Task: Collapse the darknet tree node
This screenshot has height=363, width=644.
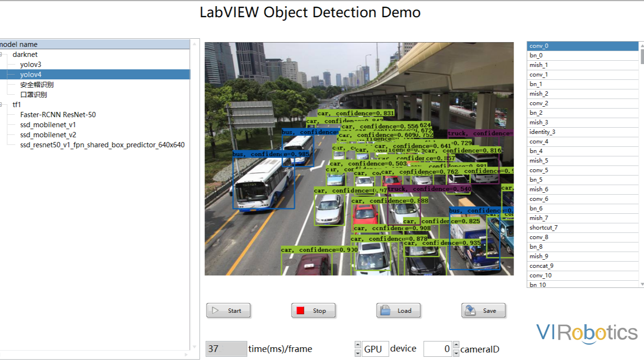Action: [1, 54]
